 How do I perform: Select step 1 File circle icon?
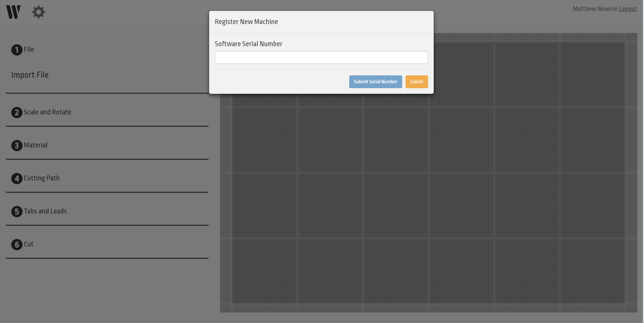(17, 50)
